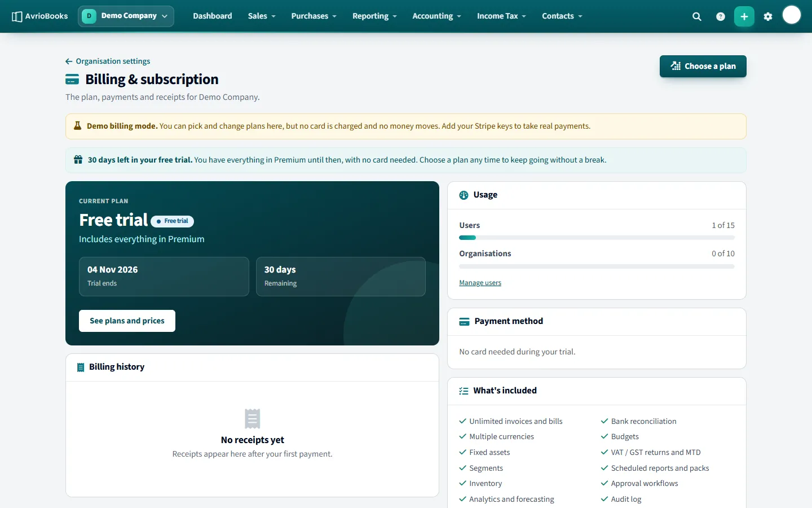Screen dimensions: 812x508
Task: Click the empty receipts placeholder icon
Action: (x=253, y=419)
